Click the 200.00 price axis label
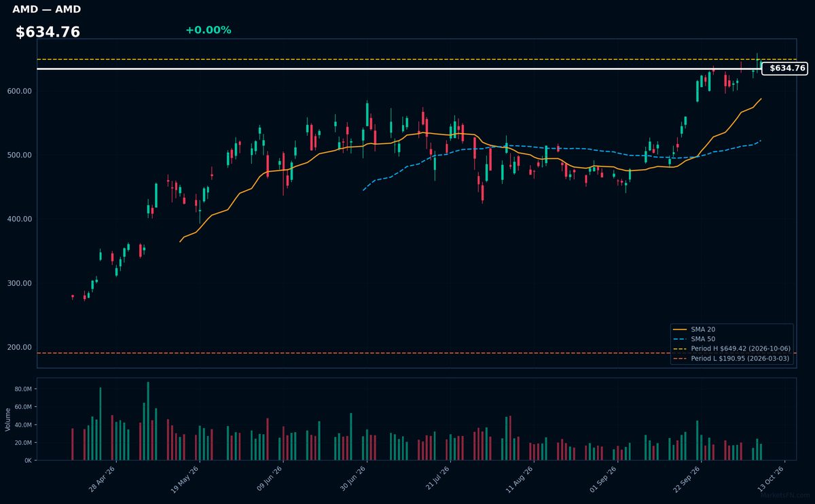 pyautogui.click(x=20, y=347)
